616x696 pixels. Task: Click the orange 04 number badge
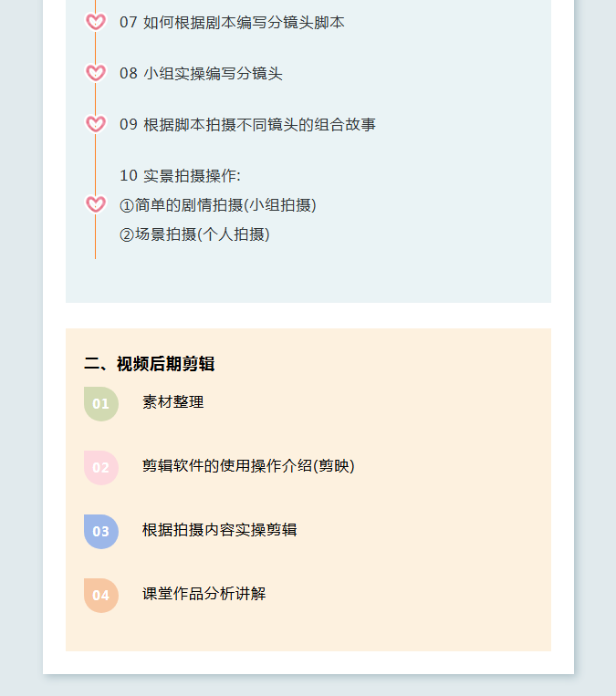(x=100, y=595)
